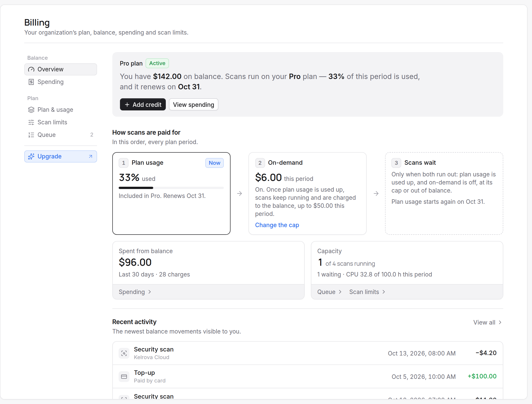Screen dimensions: 532x404
Task: Open the Overview sidebar item
Action: click(60, 69)
